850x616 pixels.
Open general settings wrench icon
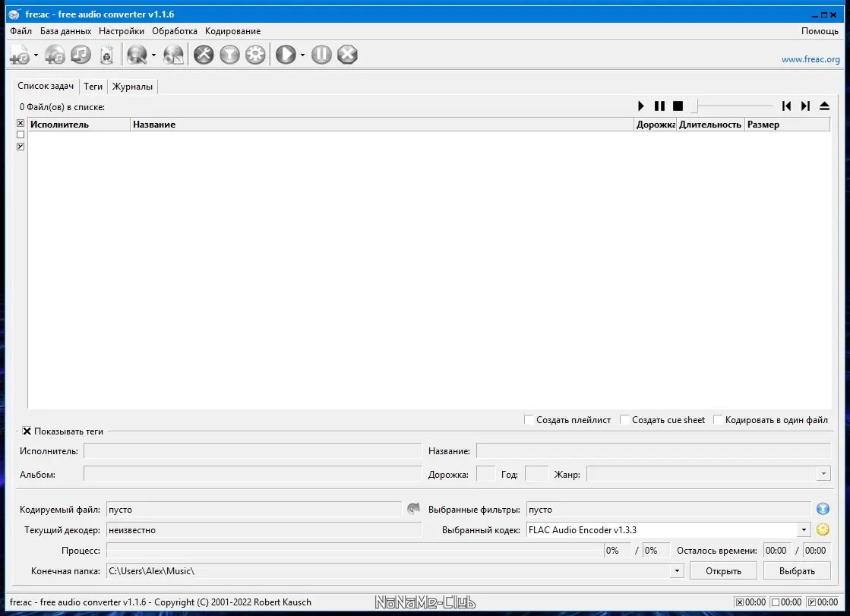click(204, 55)
